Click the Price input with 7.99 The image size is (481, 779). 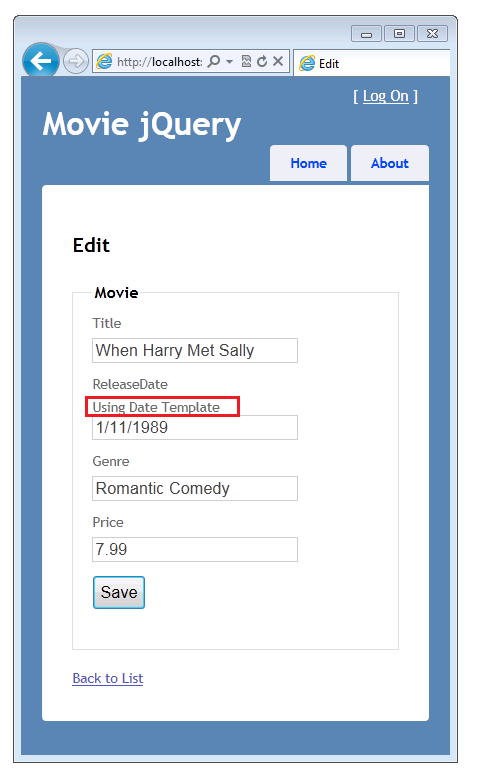coord(195,549)
